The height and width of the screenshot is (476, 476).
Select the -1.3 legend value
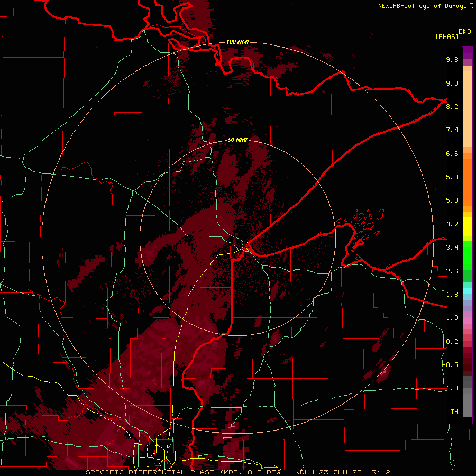pos(451,388)
